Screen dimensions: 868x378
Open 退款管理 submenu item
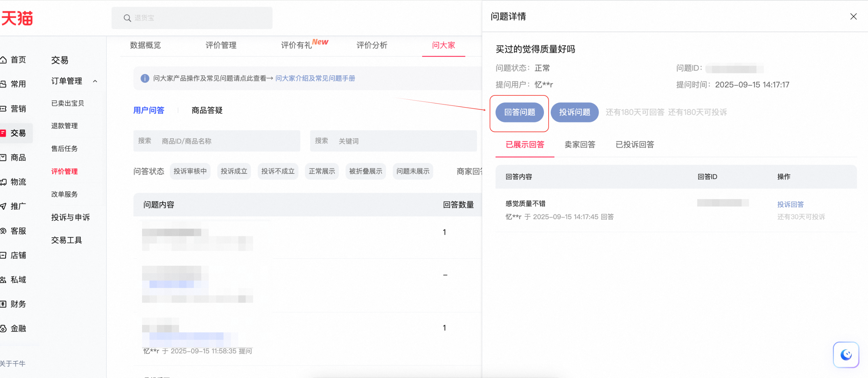[64, 126]
